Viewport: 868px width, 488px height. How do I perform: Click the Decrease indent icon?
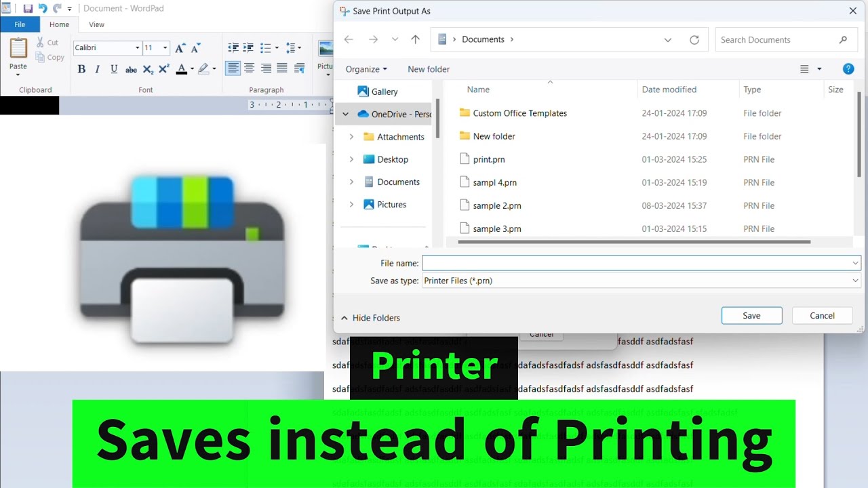pos(233,48)
